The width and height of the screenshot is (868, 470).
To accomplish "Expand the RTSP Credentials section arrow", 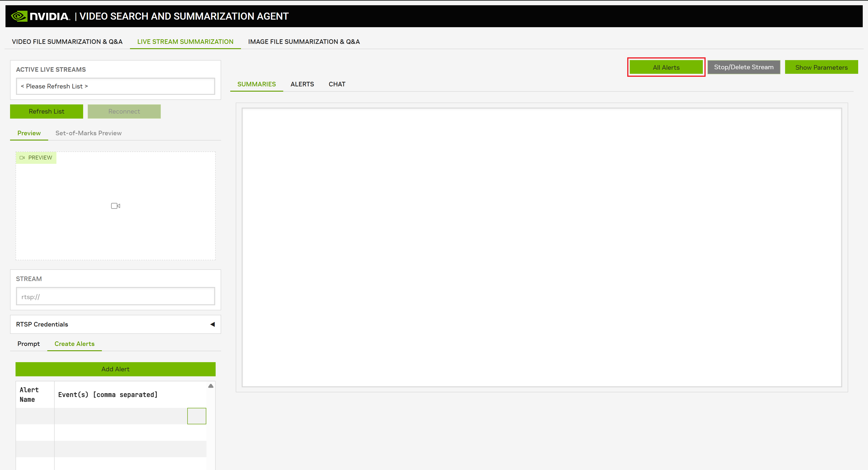I will click(212, 324).
